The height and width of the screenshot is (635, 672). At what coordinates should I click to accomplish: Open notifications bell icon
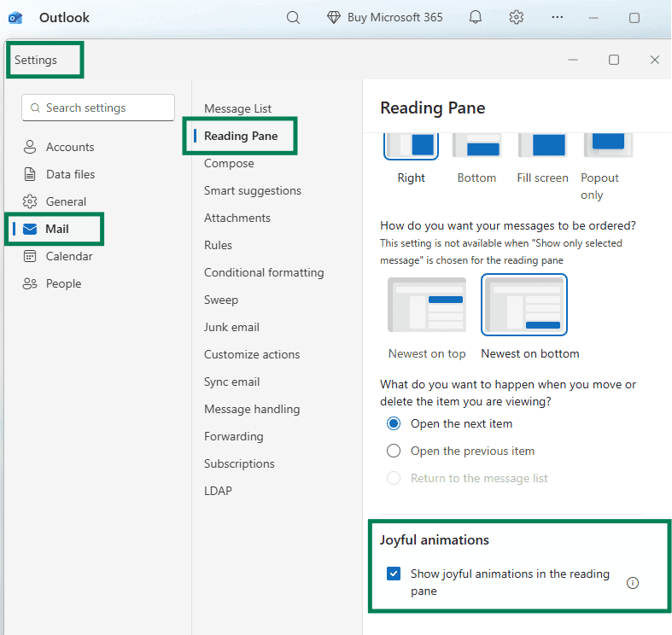[476, 17]
